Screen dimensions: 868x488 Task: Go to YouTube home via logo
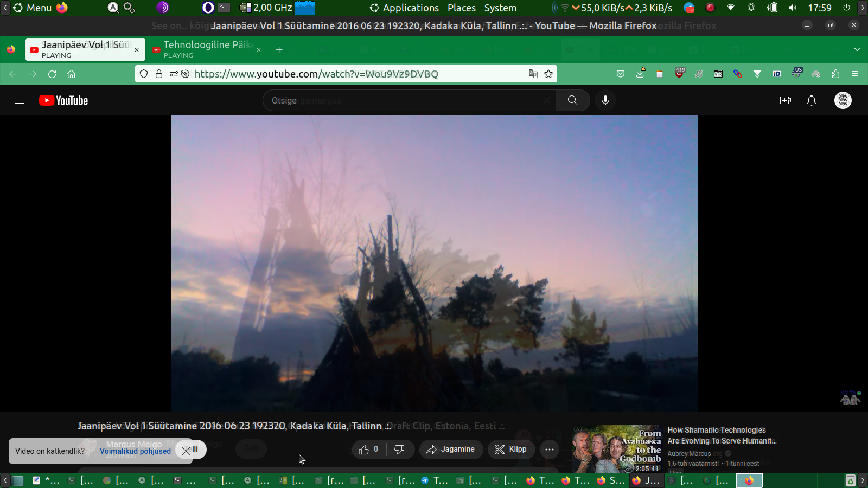click(x=63, y=100)
